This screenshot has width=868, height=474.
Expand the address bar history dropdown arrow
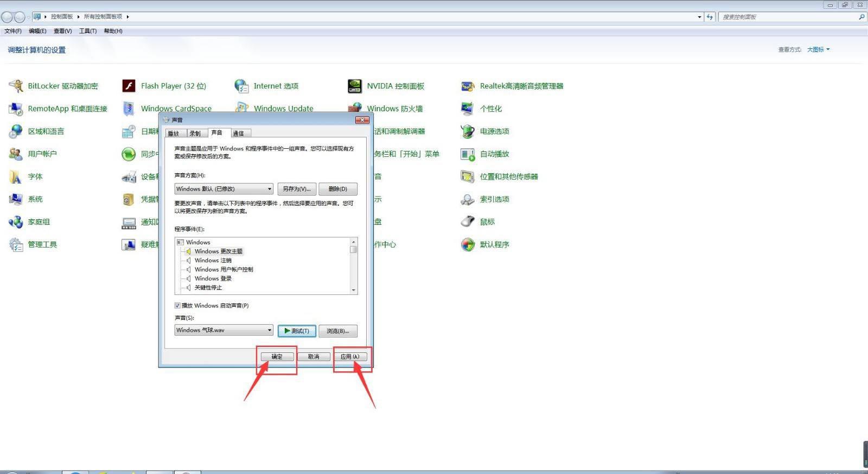pyautogui.click(x=699, y=17)
